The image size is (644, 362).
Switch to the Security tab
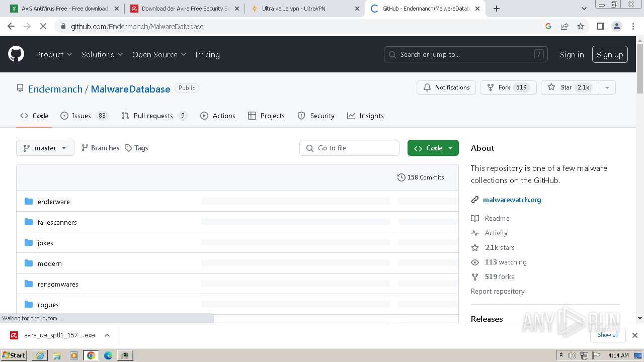coord(316,116)
